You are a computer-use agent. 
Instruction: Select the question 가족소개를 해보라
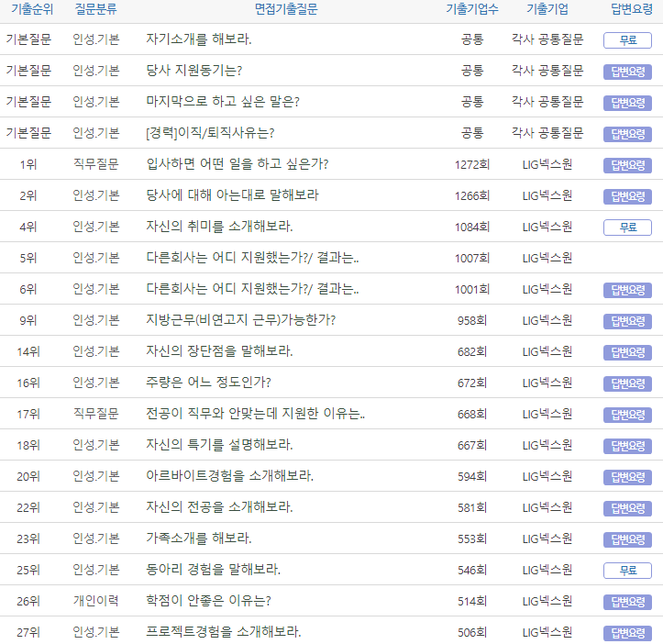tap(198, 539)
